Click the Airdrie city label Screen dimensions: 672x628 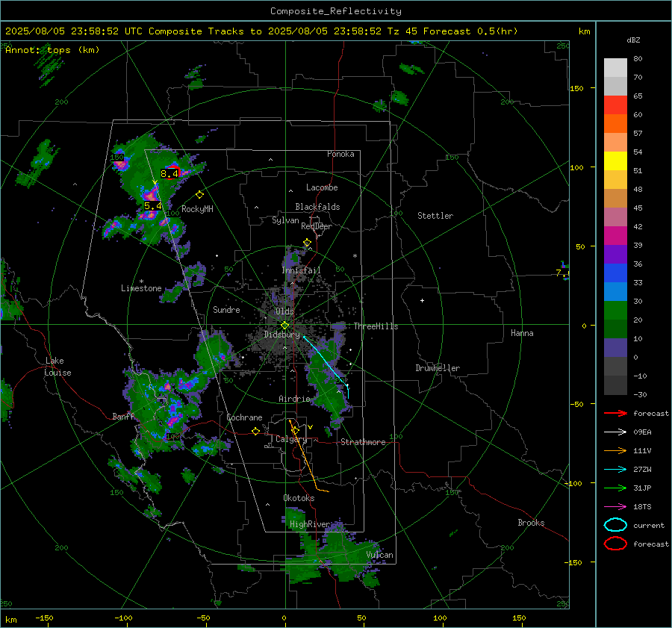click(294, 399)
